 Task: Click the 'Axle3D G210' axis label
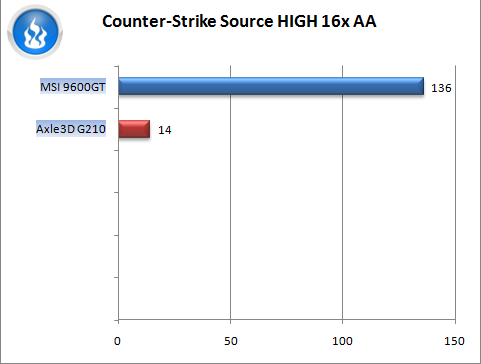(x=71, y=129)
